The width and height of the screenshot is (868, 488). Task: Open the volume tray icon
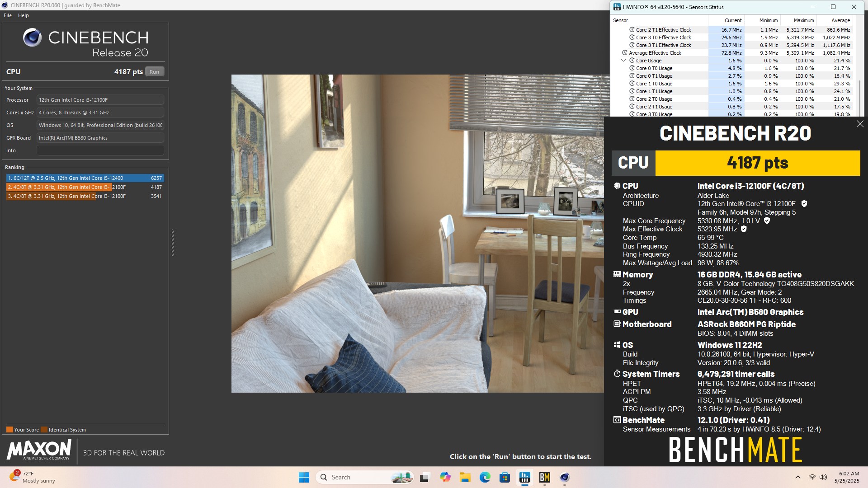point(823,477)
